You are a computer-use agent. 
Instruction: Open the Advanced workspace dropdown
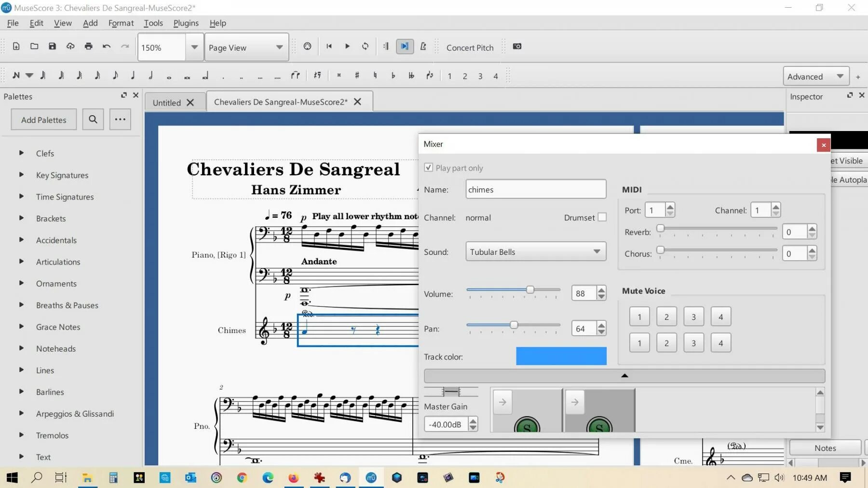pyautogui.click(x=815, y=76)
